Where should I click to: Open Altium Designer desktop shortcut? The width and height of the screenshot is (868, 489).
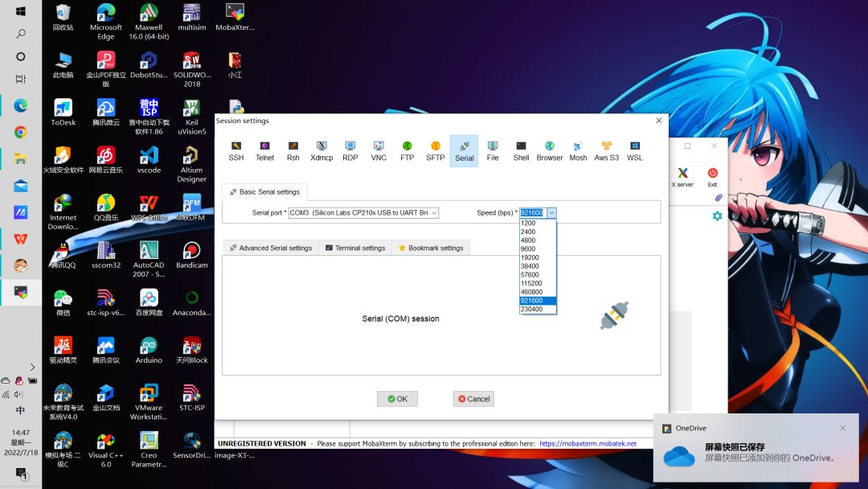pyautogui.click(x=191, y=165)
